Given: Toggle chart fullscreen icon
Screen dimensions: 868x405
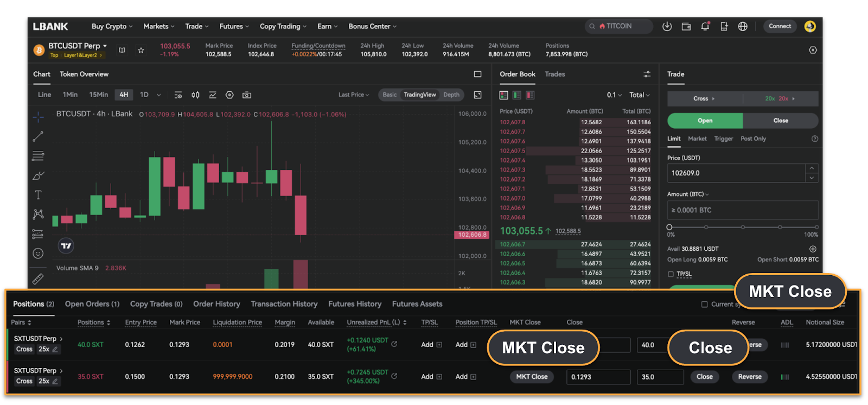Looking at the screenshot, I should (x=477, y=95).
